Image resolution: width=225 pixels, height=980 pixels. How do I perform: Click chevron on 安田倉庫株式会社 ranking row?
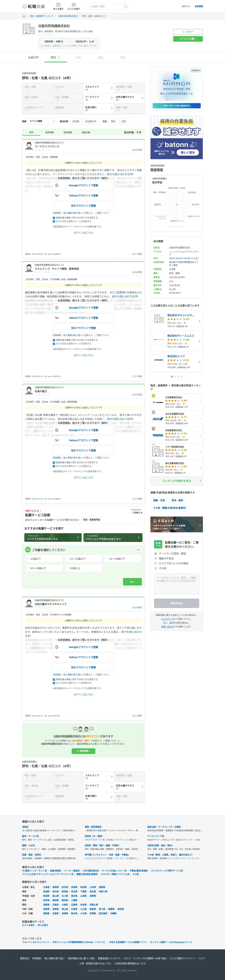tap(200, 435)
